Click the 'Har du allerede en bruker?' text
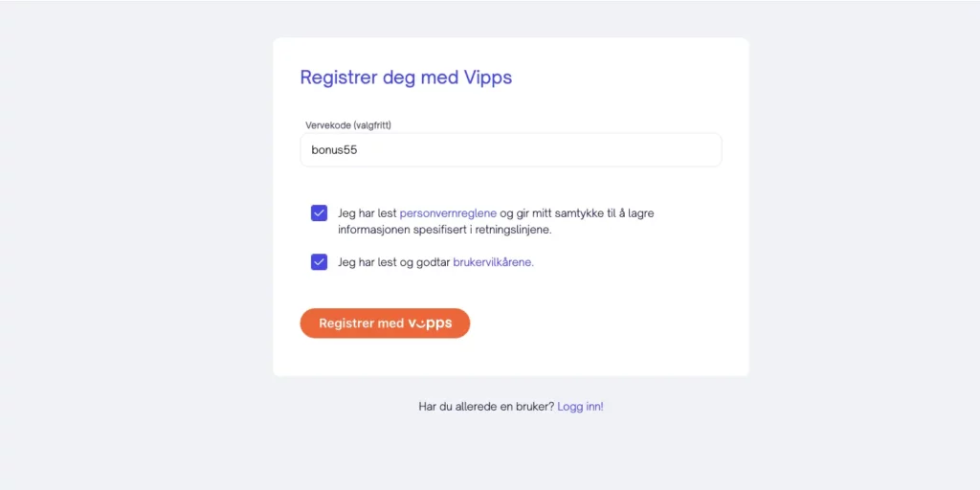 point(486,406)
